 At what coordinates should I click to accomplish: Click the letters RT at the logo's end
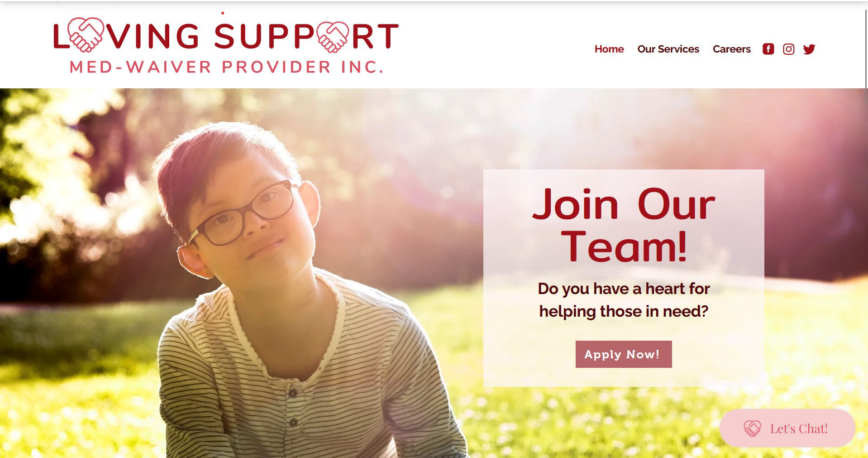click(x=375, y=36)
